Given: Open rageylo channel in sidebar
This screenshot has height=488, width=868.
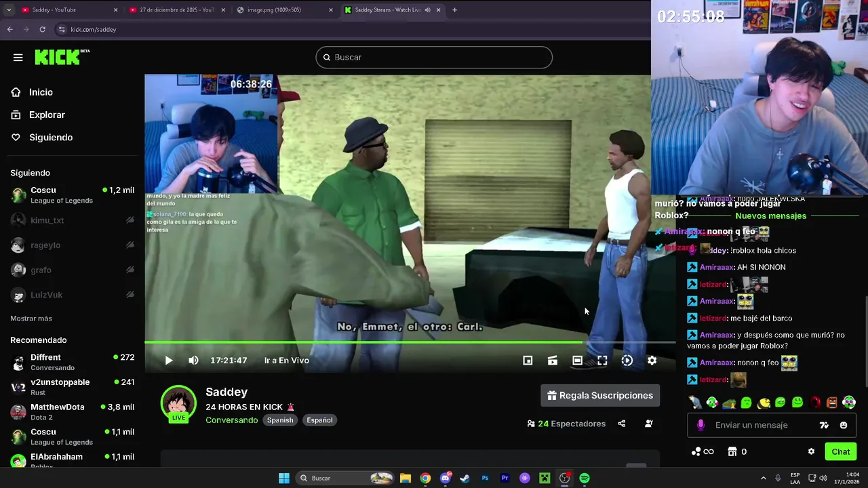Looking at the screenshot, I should pos(73,245).
